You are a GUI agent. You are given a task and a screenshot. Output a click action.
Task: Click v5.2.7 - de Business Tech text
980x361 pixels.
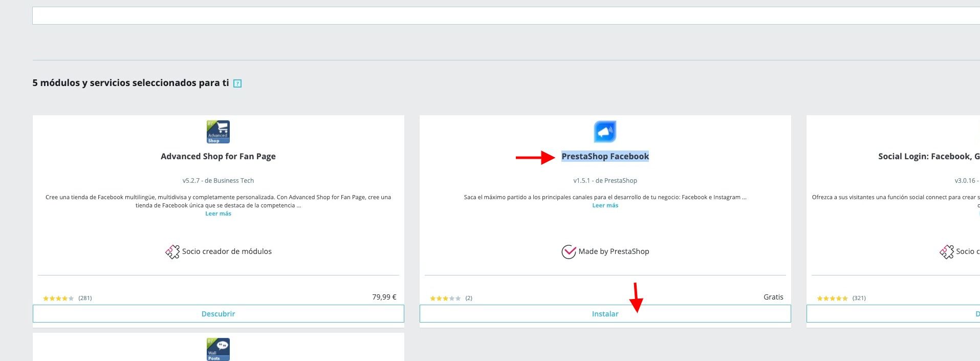click(x=218, y=181)
